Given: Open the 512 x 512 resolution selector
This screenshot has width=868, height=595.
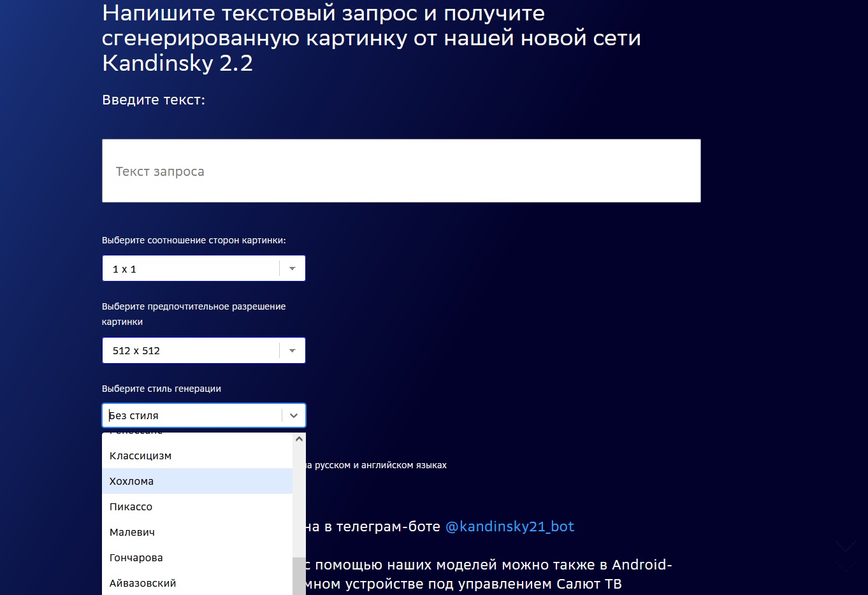Looking at the screenshot, I should (191, 350).
